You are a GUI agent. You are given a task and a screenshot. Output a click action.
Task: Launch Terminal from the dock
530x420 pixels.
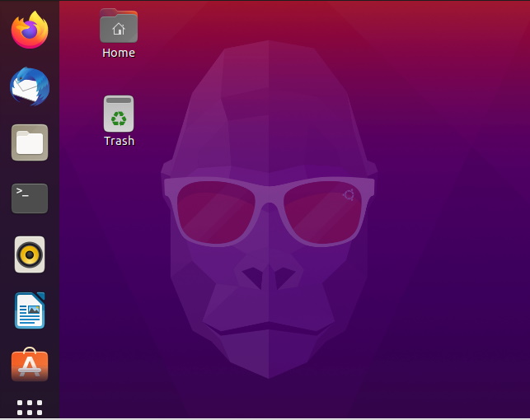coord(30,198)
